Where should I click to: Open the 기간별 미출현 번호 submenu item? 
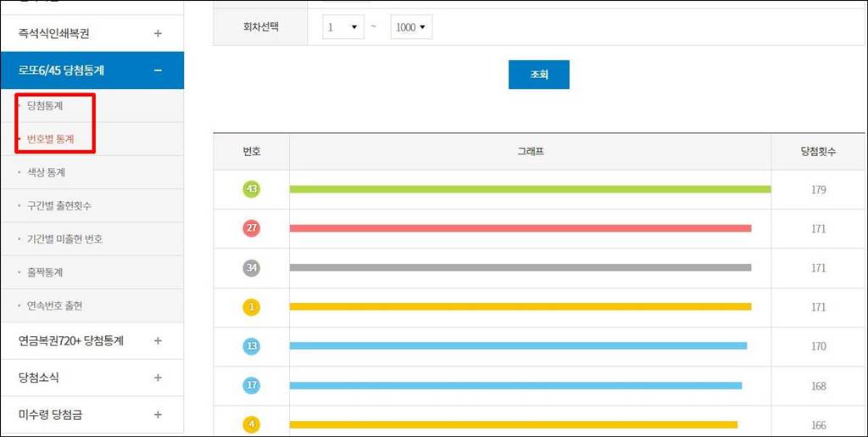point(64,239)
